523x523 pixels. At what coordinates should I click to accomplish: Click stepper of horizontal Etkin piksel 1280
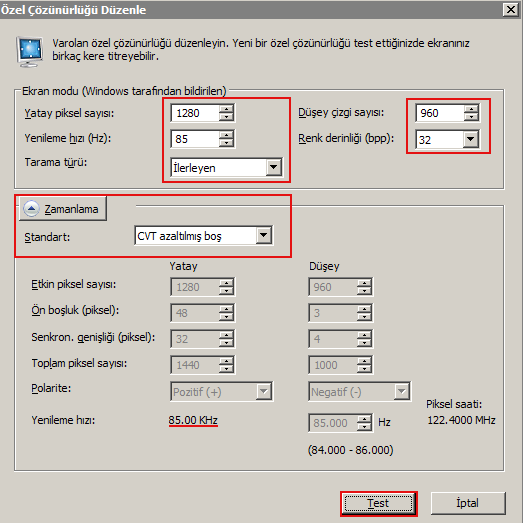click(x=226, y=287)
